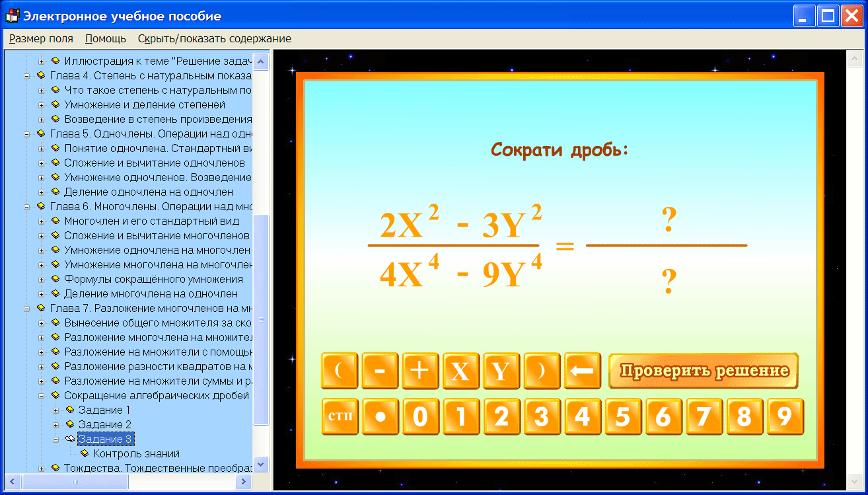The width and height of the screenshot is (868, 495).
Task: Click the open parenthesis key
Action: pyautogui.click(x=340, y=371)
